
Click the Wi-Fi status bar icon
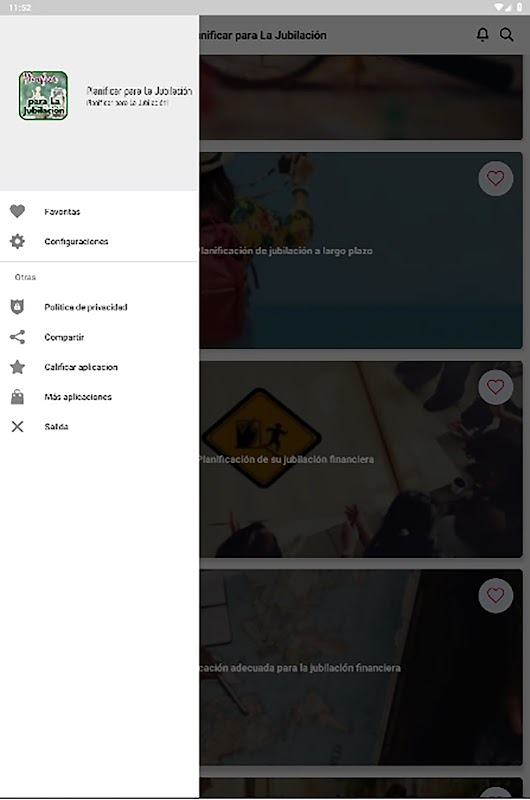(499, 7)
